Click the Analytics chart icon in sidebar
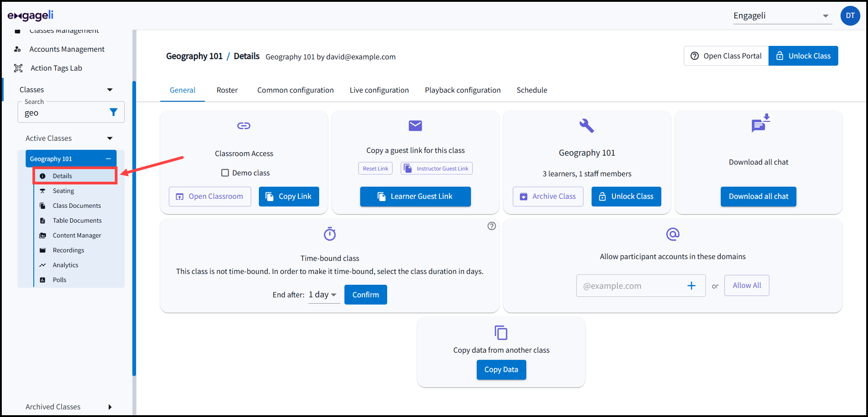The image size is (868, 417). click(43, 265)
